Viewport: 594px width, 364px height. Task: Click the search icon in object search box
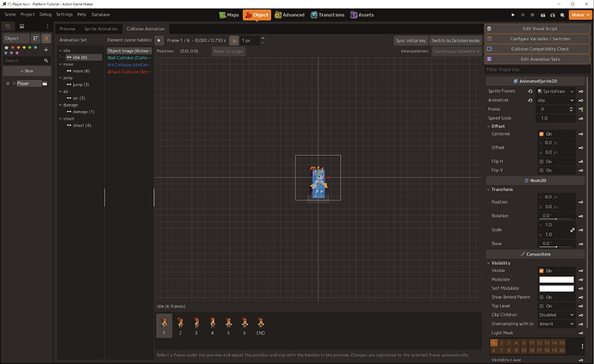click(x=46, y=60)
